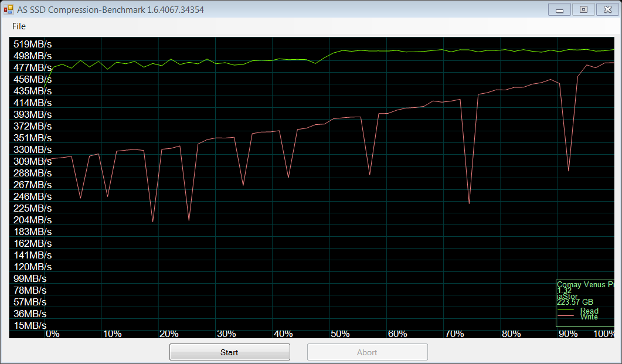The height and width of the screenshot is (364, 622).
Task: Click the 141MB/s axis label
Action: point(32,255)
